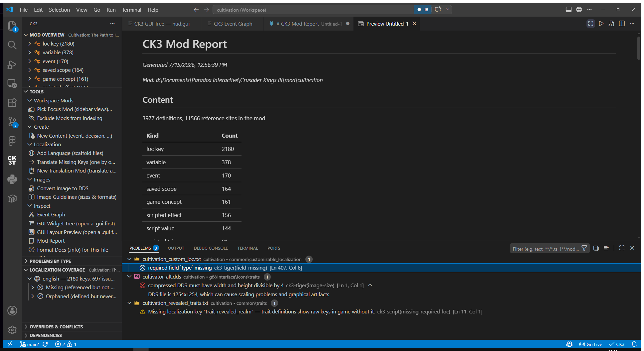Click the Run and Debug activity icon
644x351 pixels.
click(12, 64)
